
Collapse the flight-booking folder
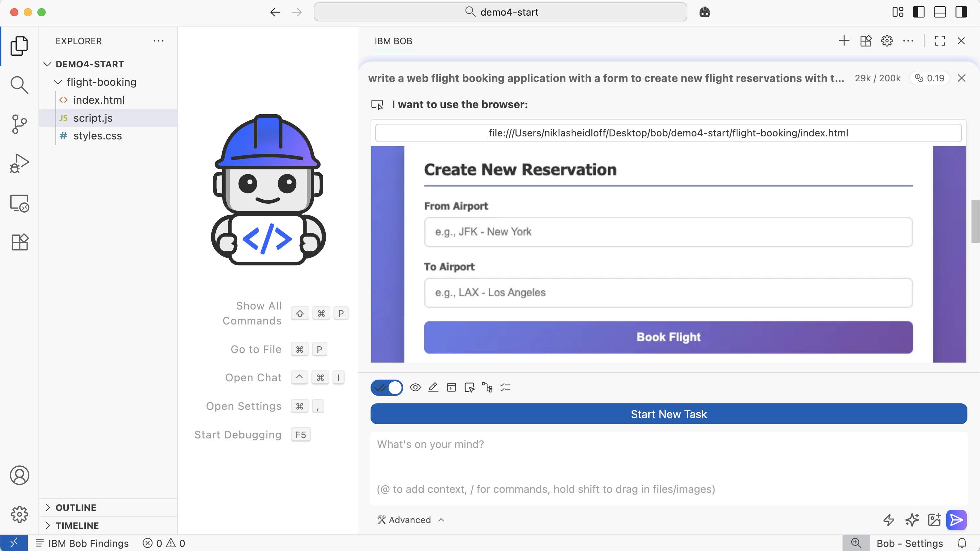[x=58, y=82]
